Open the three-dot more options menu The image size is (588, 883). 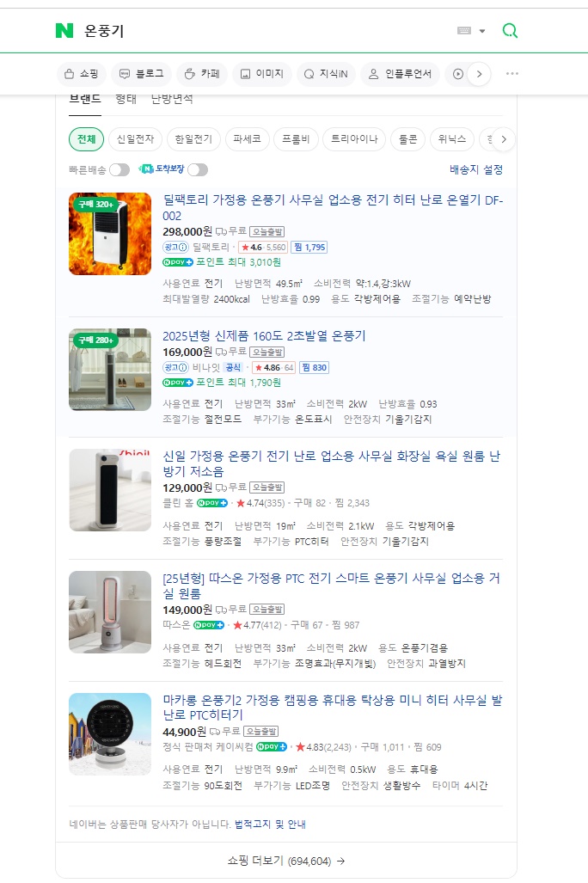[x=512, y=74]
